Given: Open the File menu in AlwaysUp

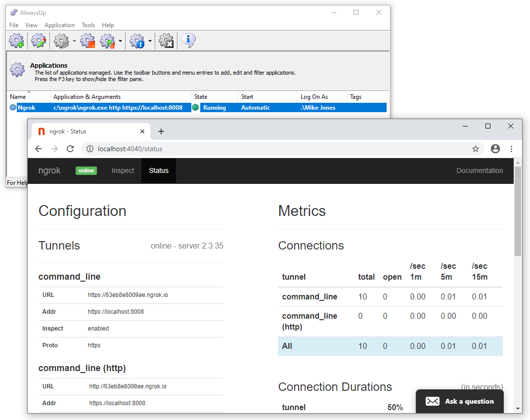Looking at the screenshot, I should (x=14, y=25).
